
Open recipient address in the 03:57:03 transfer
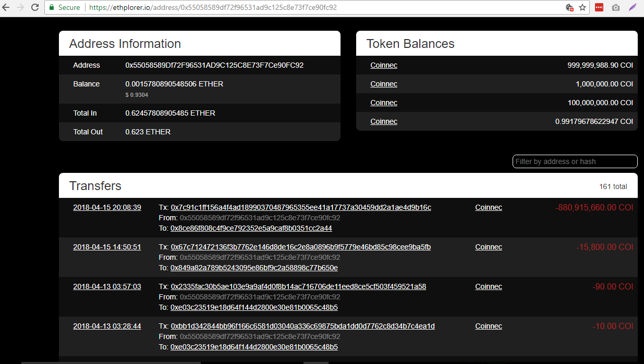tap(254, 307)
